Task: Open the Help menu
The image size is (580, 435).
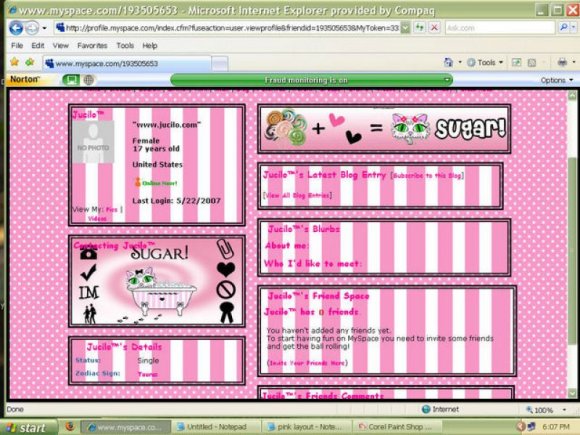Action: [150, 45]
